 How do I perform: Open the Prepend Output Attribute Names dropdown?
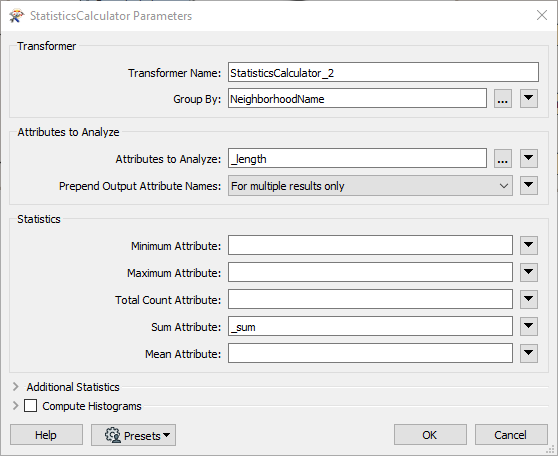point(370,185)
